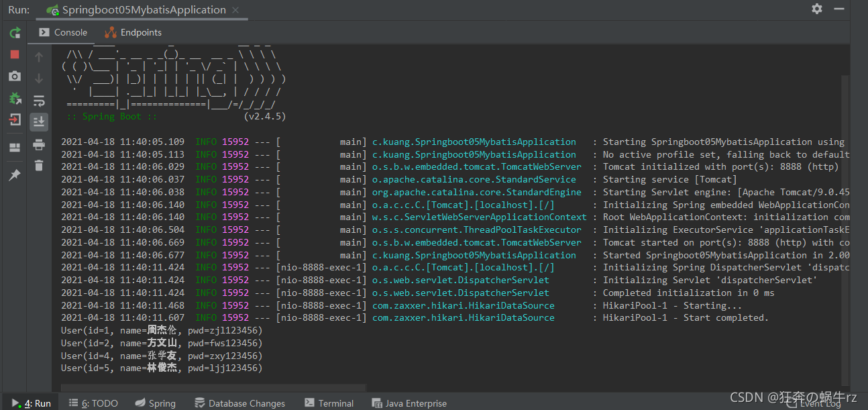868x410 pixels.
Task: Click the debug bug icon in the run sidebar
Action: click(15, 99)
